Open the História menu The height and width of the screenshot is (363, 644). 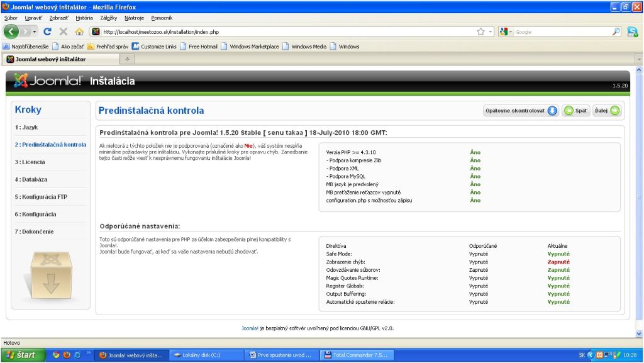pos(84,18)
